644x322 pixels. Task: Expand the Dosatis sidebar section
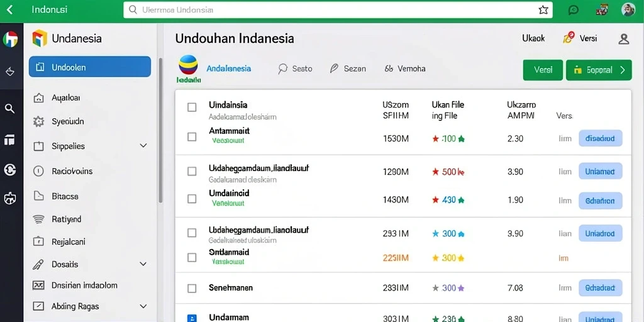[143, 264]
